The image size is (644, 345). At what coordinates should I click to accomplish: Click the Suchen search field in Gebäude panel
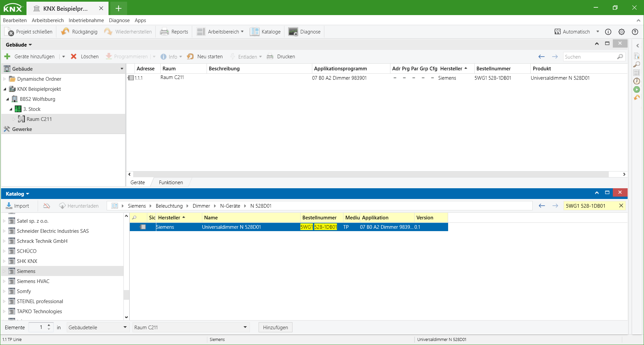point(590,57)
